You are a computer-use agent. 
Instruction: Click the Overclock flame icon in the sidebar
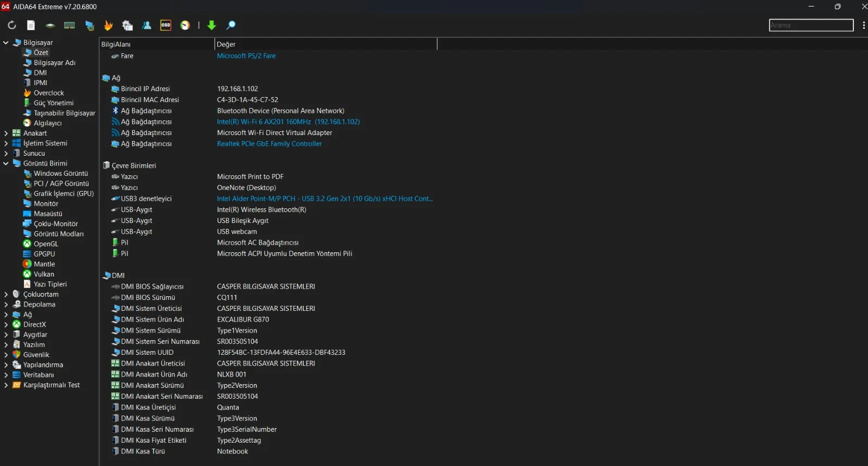pyautogui.click(x=27, y=93)
